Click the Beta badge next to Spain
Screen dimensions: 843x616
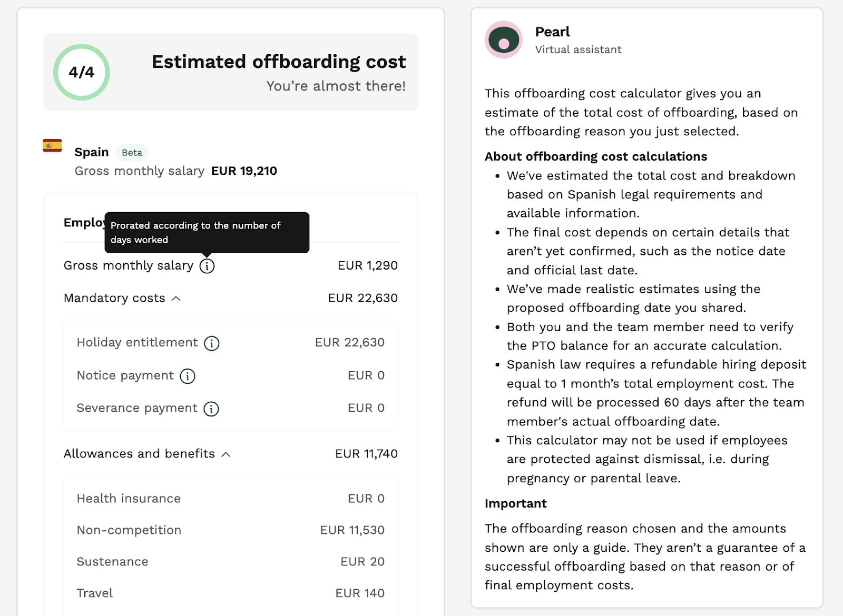point(132,153)
